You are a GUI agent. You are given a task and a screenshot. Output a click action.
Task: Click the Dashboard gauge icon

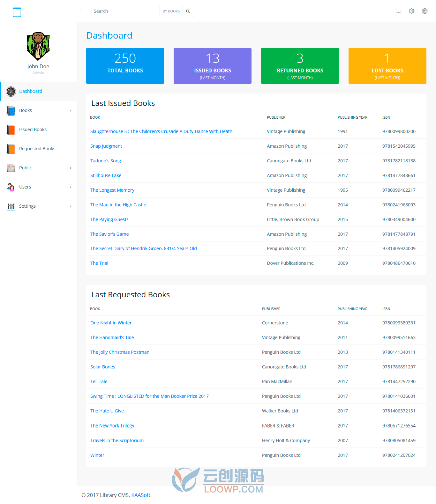[x=11, y=91]
